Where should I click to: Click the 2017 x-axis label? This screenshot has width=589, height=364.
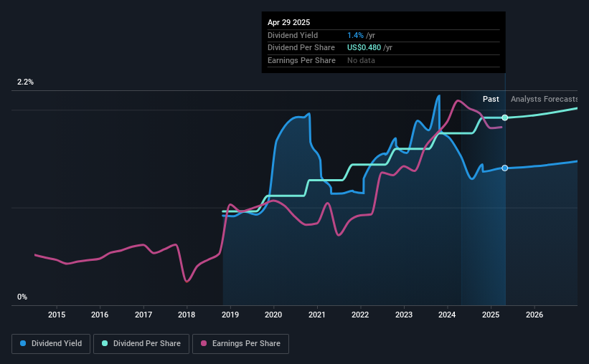(x=143, y=315)
